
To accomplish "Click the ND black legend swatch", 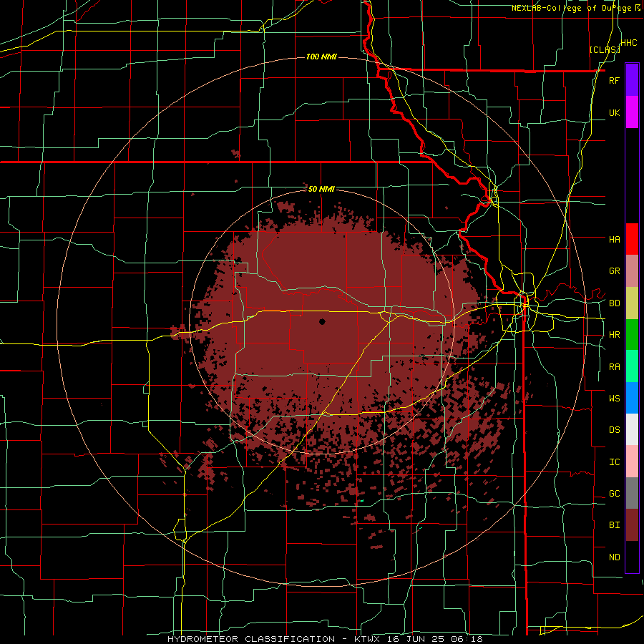I will point(632,557).
